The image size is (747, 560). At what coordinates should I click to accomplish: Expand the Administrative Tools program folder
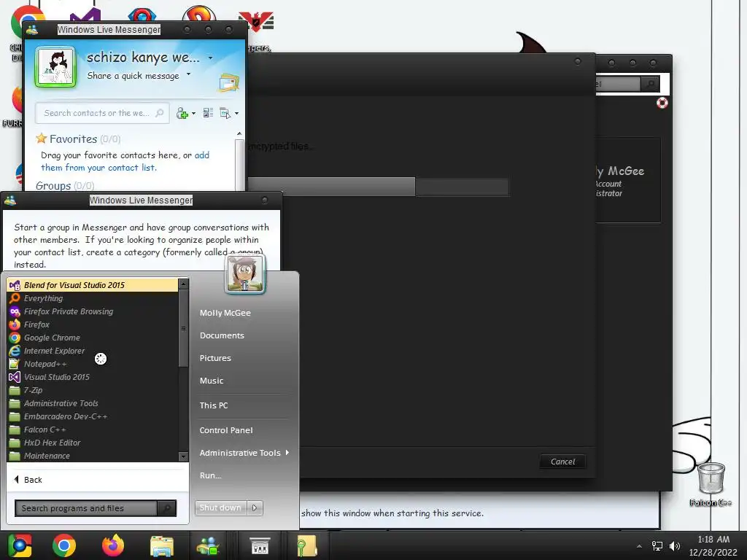[x=93, y=402]
